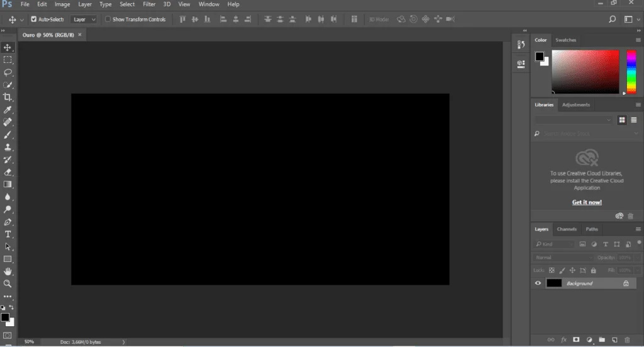Enable Show Transform Controls checkbox
Image resolution: width=644 pixels, height=347 pixels.
pos(108,19)
